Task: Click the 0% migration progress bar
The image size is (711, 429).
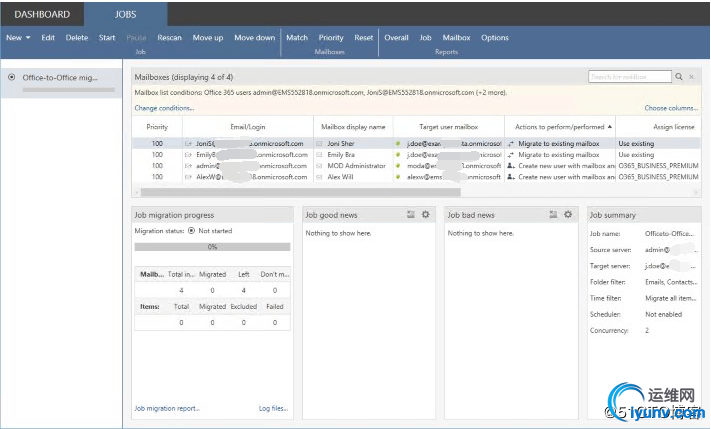Action: pyautogui.click(x=212, y=247)
